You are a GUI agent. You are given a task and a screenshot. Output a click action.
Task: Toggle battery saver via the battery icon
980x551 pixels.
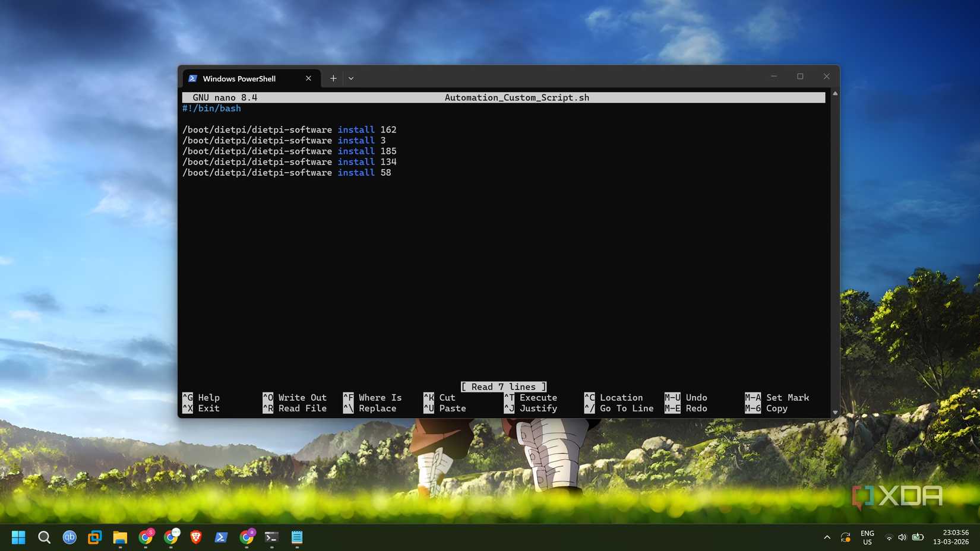[918, 538]
